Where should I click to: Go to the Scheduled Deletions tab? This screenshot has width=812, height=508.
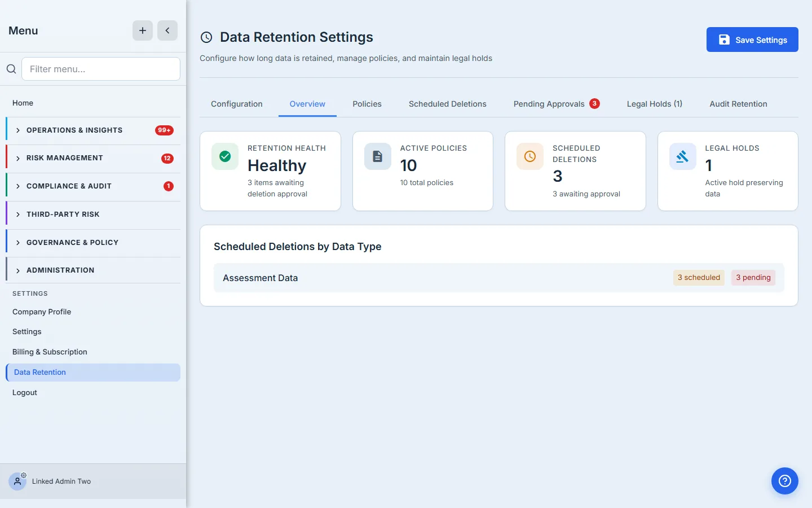(448, 104)
